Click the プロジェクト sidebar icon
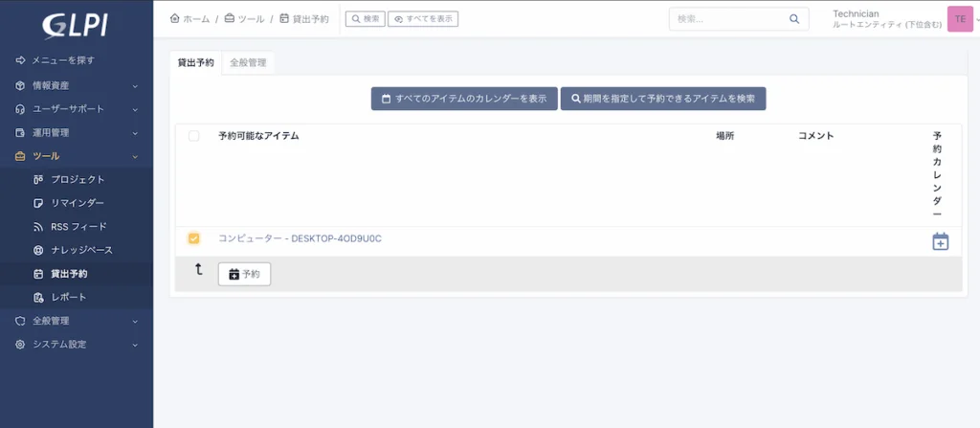 [x=38, y=180]
